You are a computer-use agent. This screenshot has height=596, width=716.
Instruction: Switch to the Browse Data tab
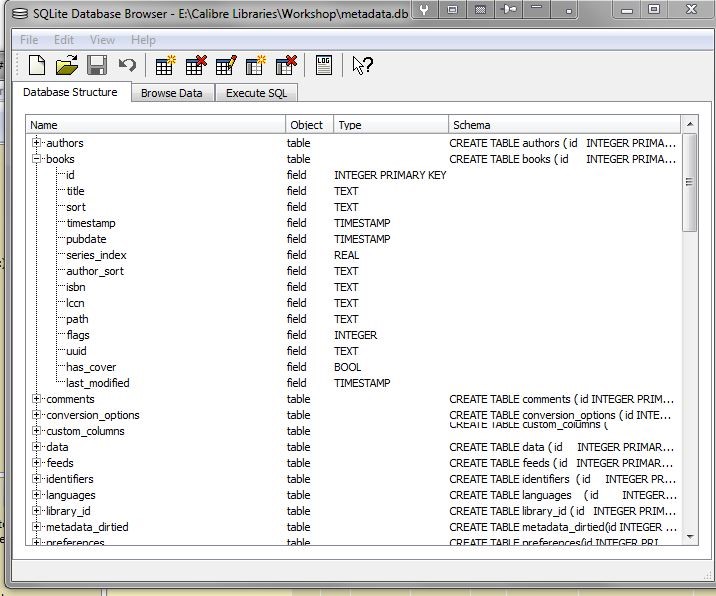click(x=171, y=93)
